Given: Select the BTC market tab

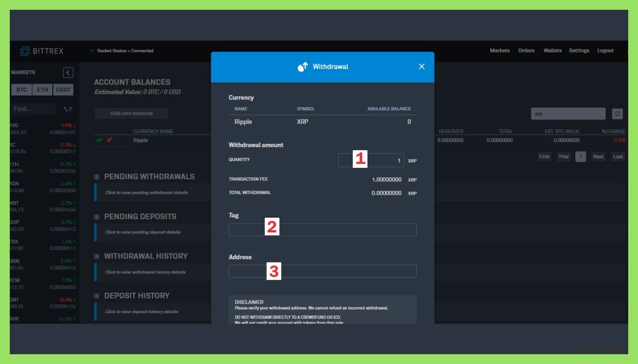Looking at the screenshot, I should pos(22,90).
